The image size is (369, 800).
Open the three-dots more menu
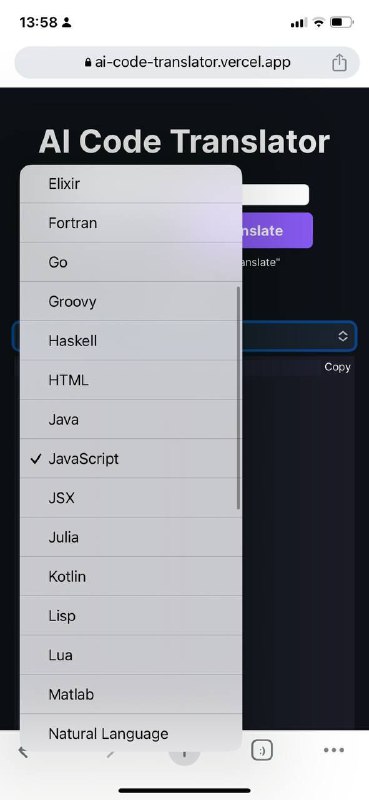(x=334, y=750)
